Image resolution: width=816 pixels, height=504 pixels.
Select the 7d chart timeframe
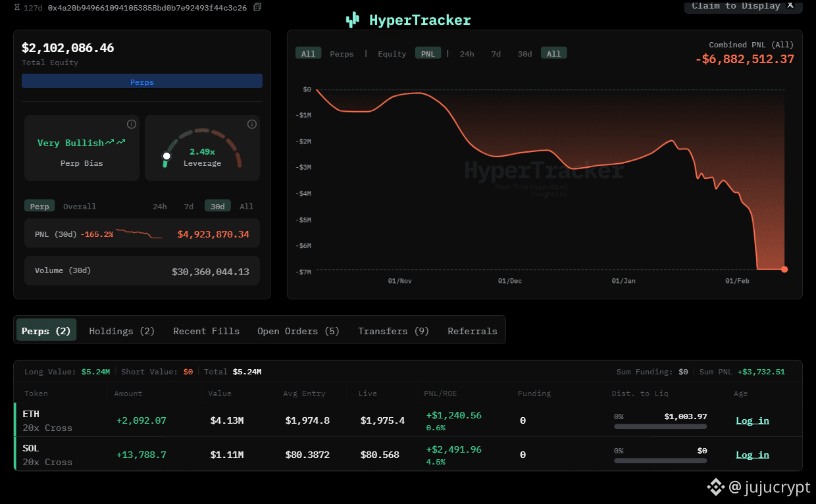click(x=496, y=54)
